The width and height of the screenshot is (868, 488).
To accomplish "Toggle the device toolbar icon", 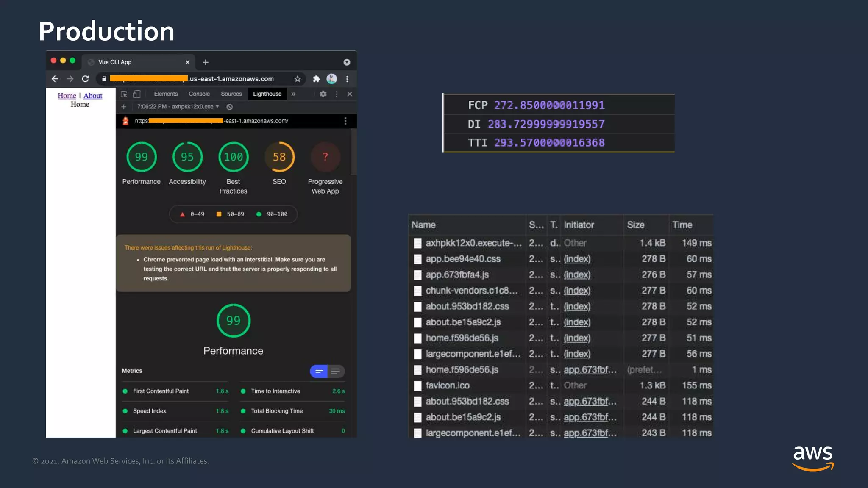I will 137,94.
